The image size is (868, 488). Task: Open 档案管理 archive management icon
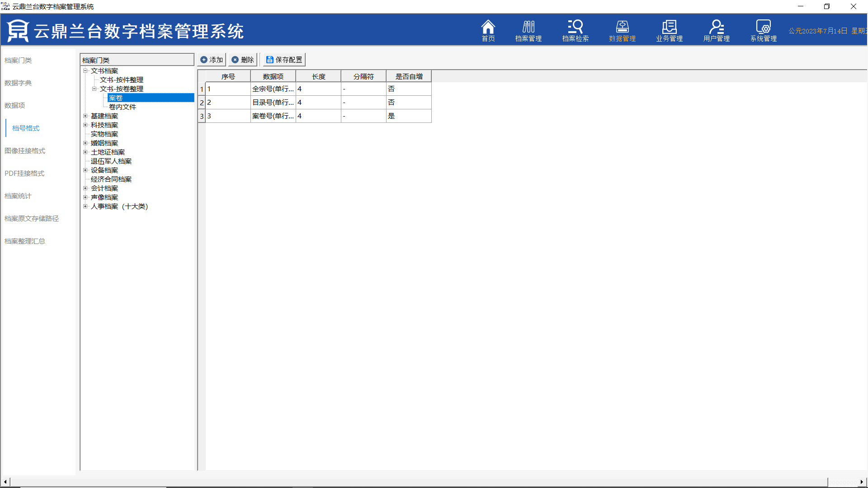[x=528, y=31]
